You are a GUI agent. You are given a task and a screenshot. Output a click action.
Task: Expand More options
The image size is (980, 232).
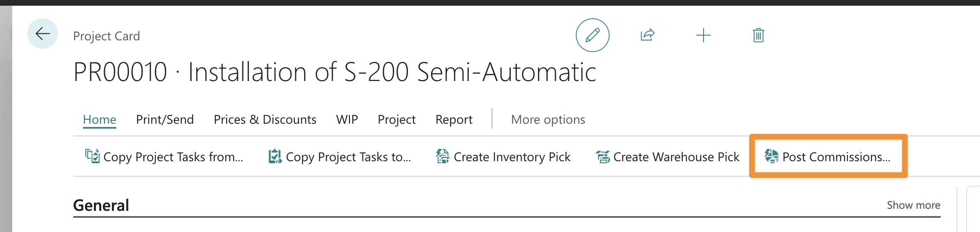point(548,120)
